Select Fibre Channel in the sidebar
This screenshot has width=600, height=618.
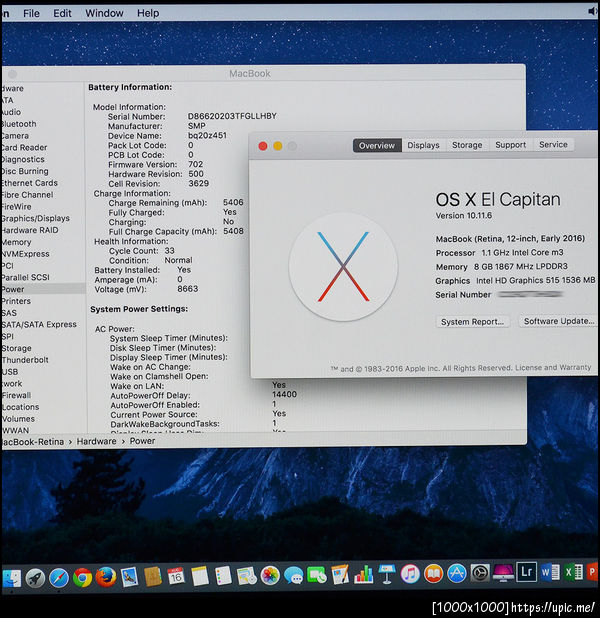(x=27, y=195)
